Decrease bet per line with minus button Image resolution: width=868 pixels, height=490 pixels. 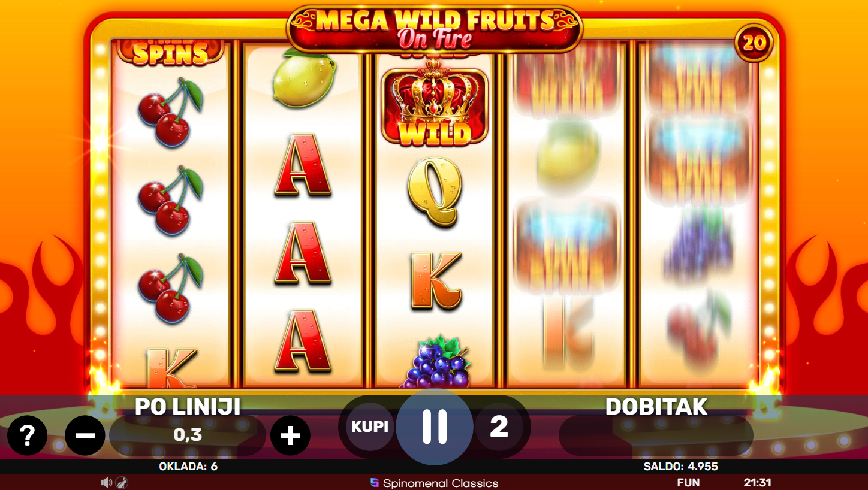point(85,435)
